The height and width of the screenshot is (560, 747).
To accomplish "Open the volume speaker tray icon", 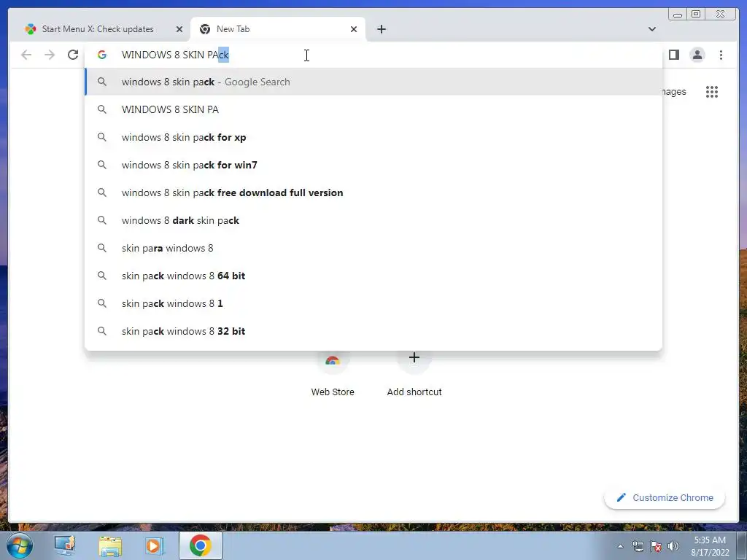I will pos(673,546).
